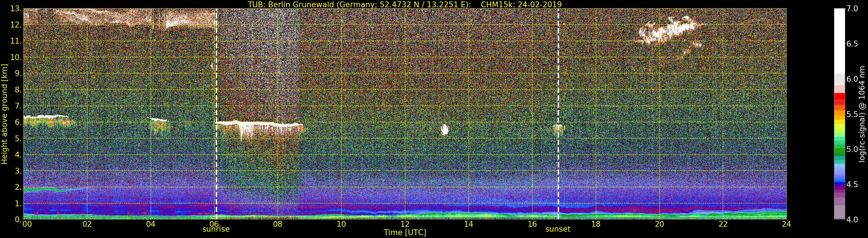Click the '13.' height axis tick label

coord(16,9)
